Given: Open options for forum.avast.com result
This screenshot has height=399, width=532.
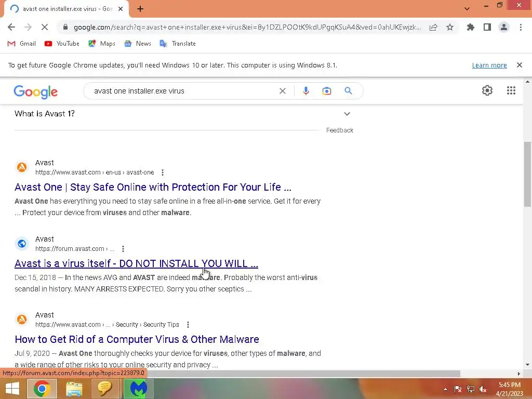Looking at the screenshot, I should pos(123,249).
